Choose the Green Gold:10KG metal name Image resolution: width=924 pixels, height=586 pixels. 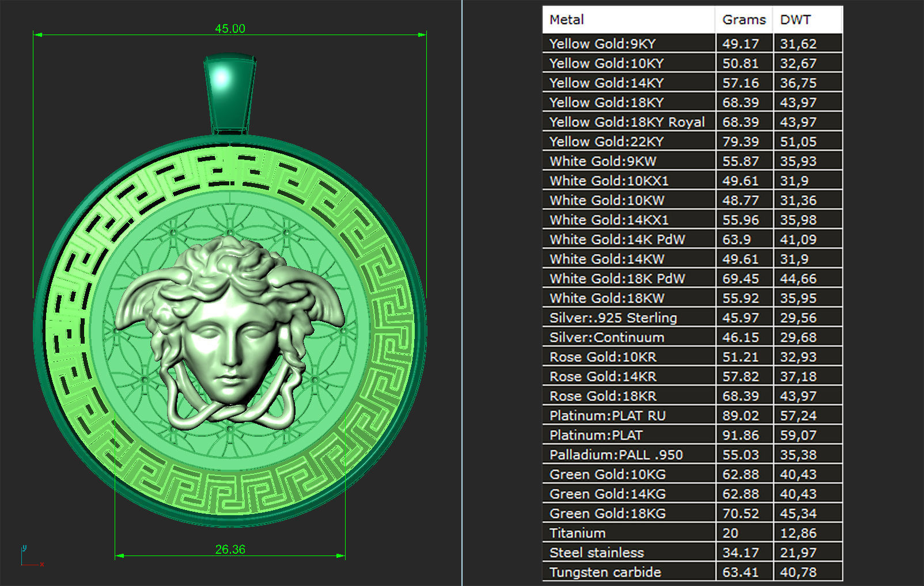(x=608, y=474)
